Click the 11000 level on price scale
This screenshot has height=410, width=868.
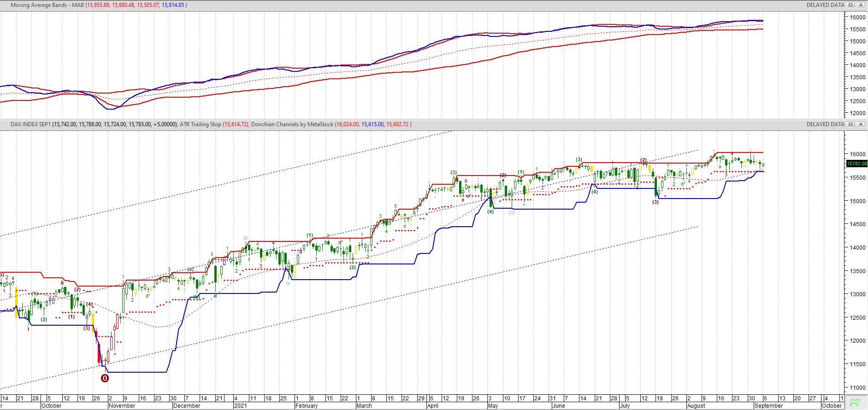pyautogui.click(x=857, y=387)
